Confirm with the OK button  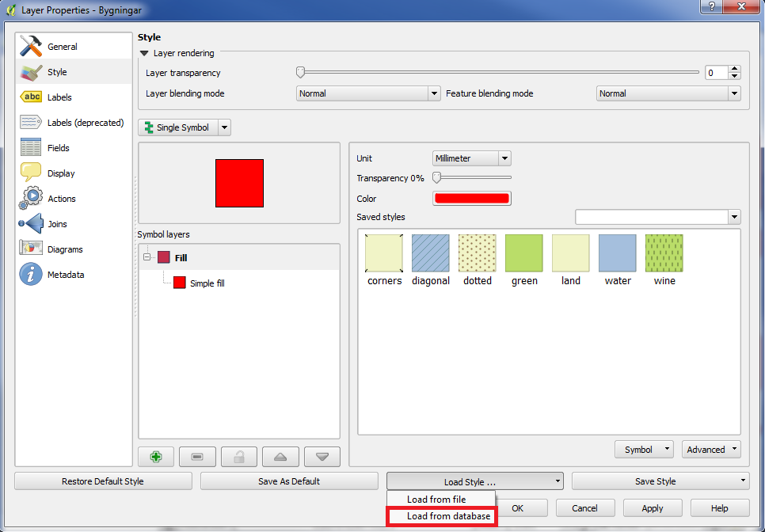point(521,508)
